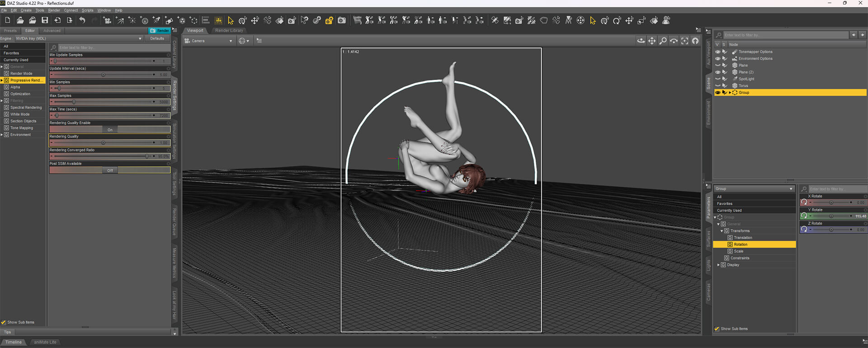The image size is (868, 348).
Task: Click the yellow Render Settings camera-gear icon
Action: [x=329, y=20]
